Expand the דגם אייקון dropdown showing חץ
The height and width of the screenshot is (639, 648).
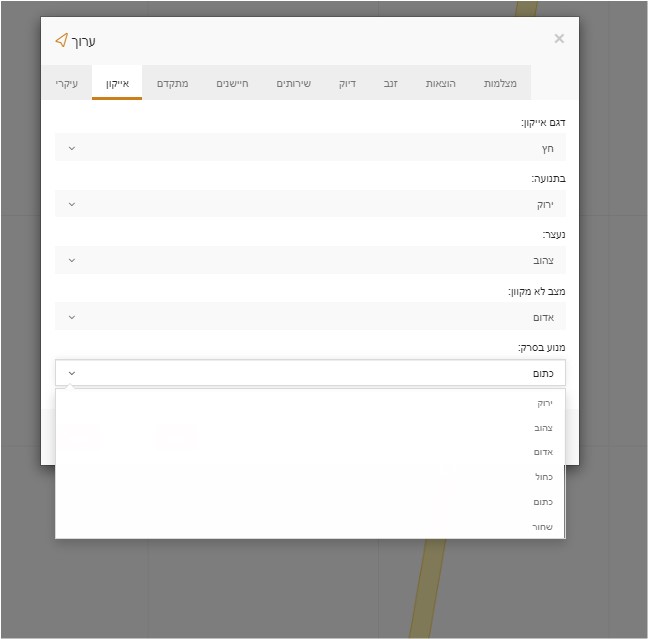coord(310,148)
